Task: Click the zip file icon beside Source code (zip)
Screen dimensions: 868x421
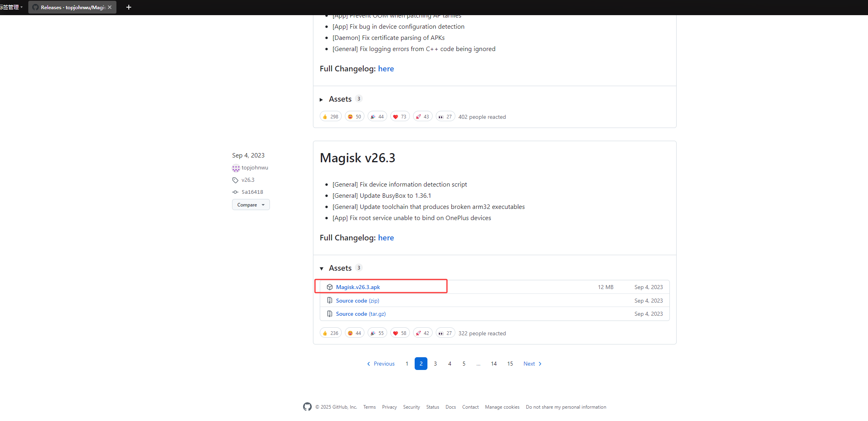Action: pyautogui.click(x=330, y=300)
